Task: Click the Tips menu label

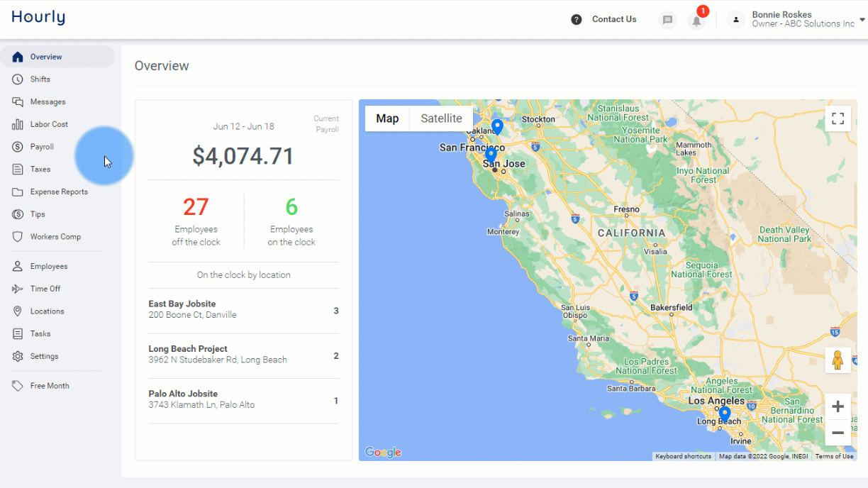Action: [x=38, y=214]
